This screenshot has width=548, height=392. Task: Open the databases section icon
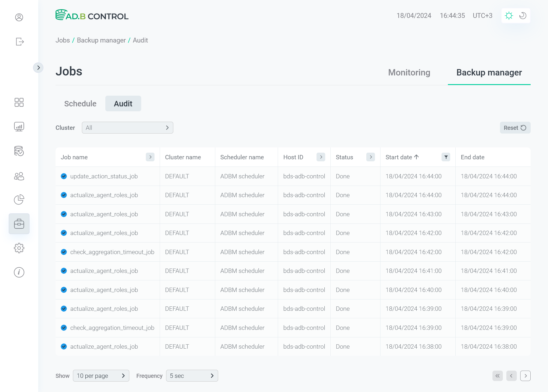tap(19, 151)
